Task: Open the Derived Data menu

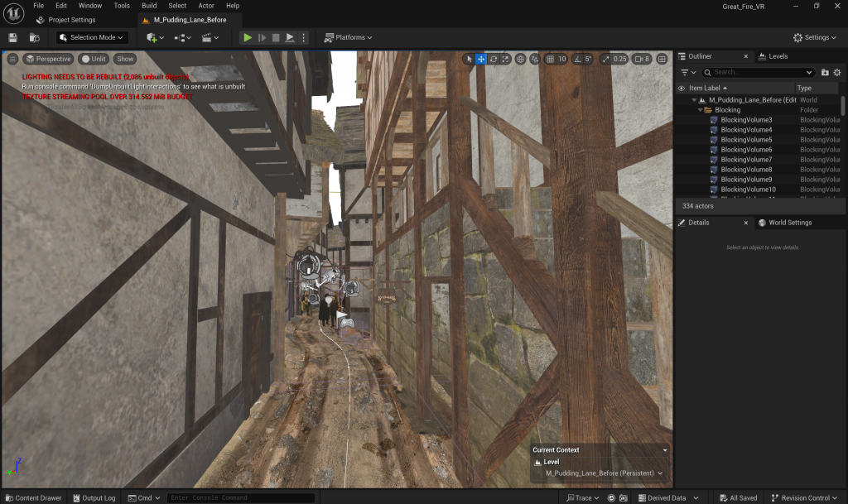Action: tap(668, 498)
